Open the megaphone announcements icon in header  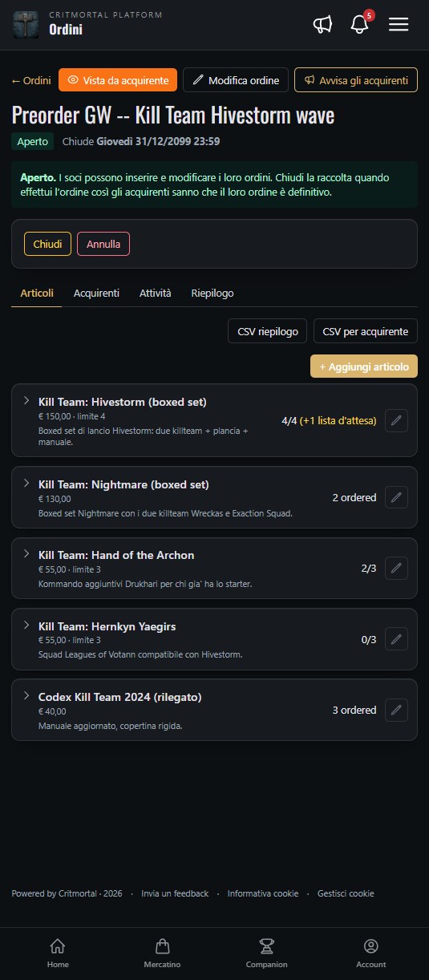click(322, 25)
